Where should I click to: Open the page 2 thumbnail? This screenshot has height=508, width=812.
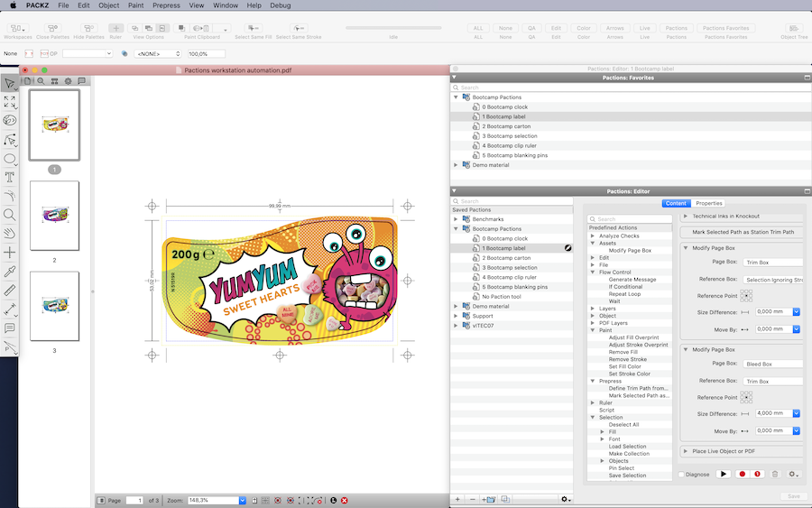pos(54,216)
